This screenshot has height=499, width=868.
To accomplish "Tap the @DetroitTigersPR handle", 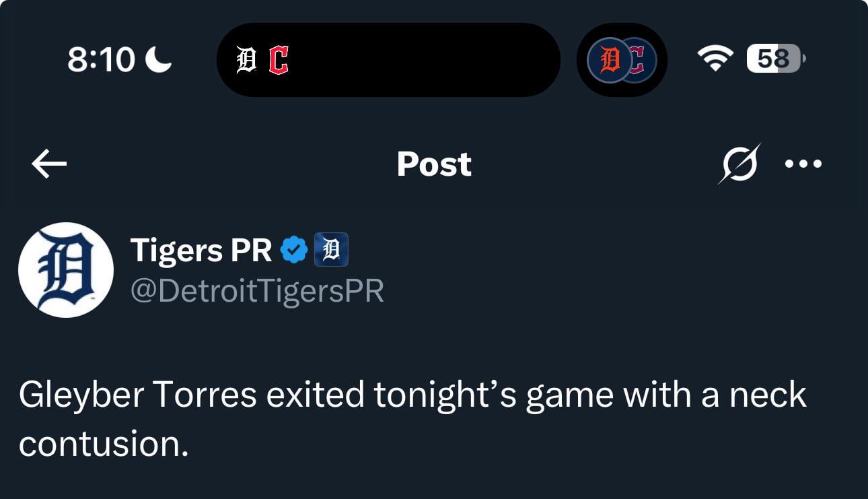I will (256, 291).
